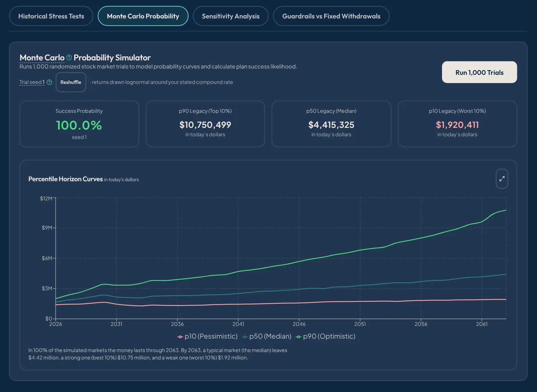537x392 pixels.
Task: Click the 2051 x-axis label
Action: 360,324
